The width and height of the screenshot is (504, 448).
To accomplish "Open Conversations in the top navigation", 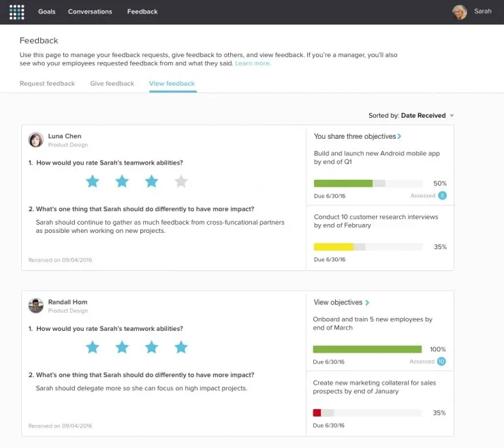I will (x=90, y=12).
